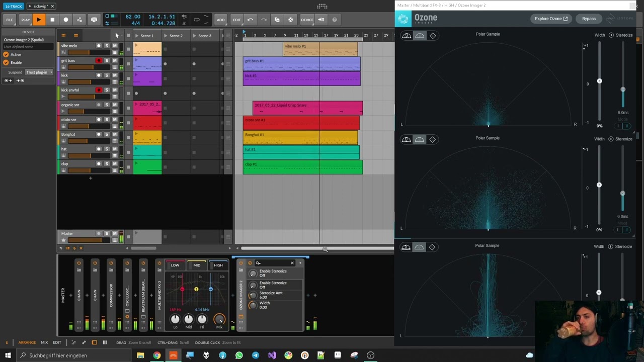
Task: Mute the vibe melo track
Action: (x=115, y=46)
